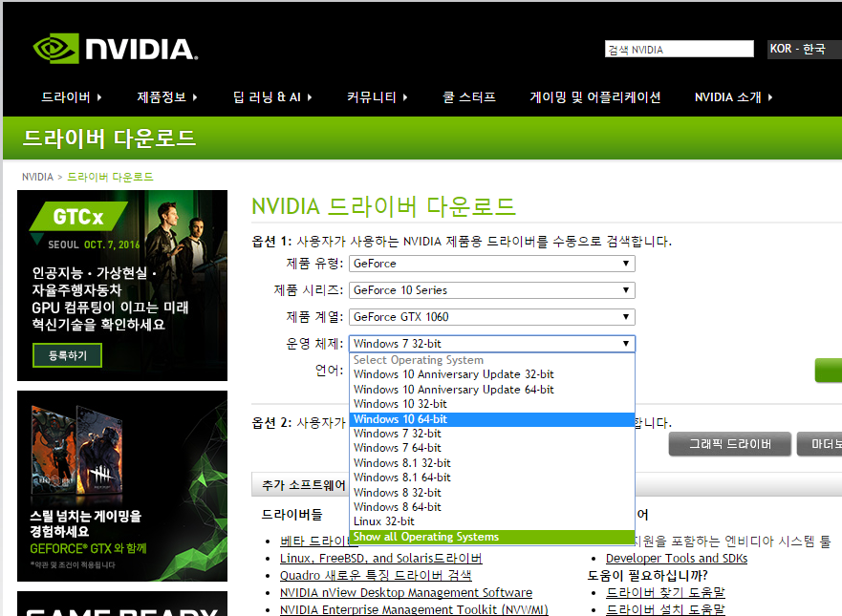The image size is (842, 616).
Task: Open the 제품 유형 GeForce dropdown
Action: 492,264
